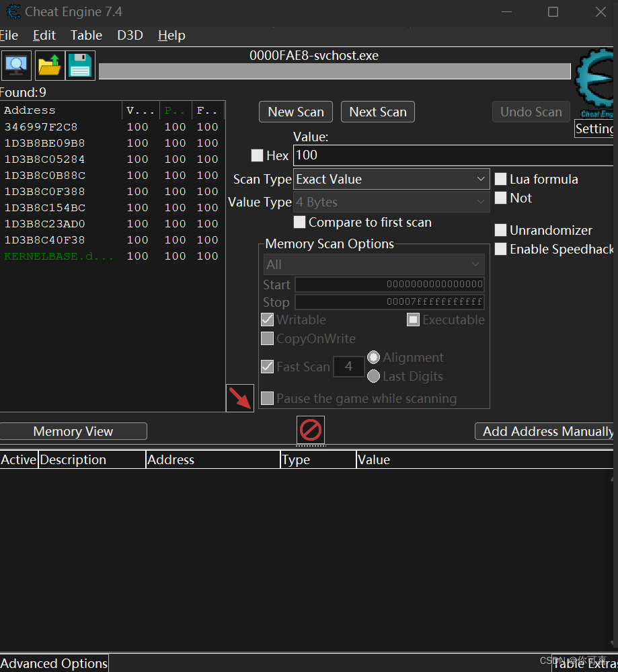Enable the Lua formula checkbox

click(x=500, y=179)
